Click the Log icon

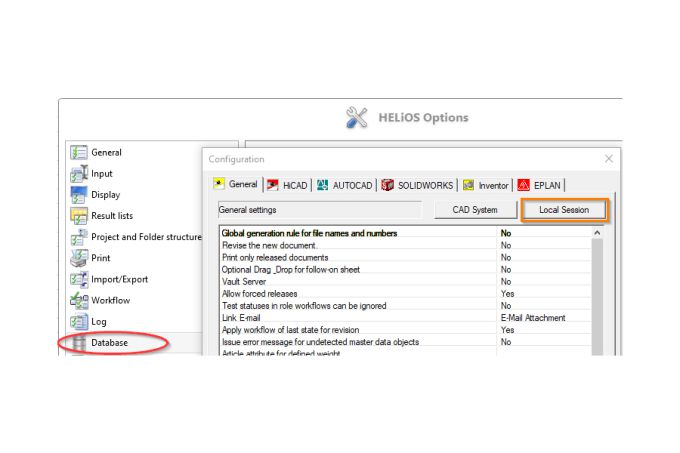[x=79, y=322]
